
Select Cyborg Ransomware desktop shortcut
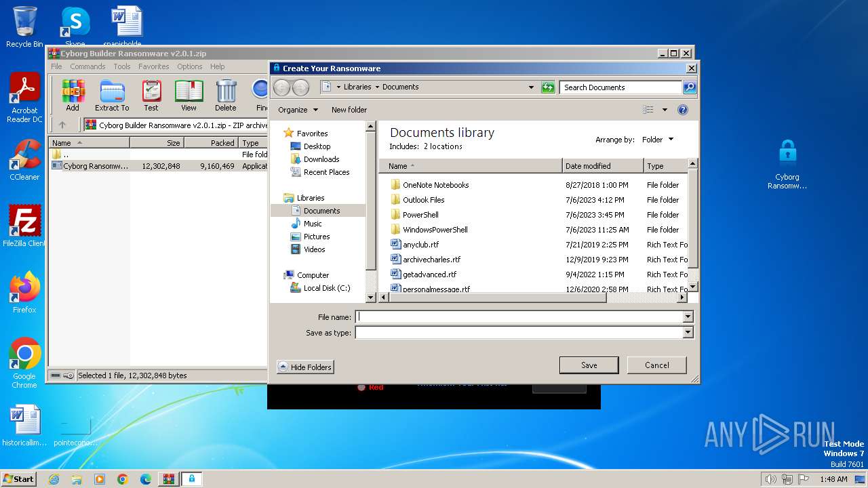(x=787, y=164)
